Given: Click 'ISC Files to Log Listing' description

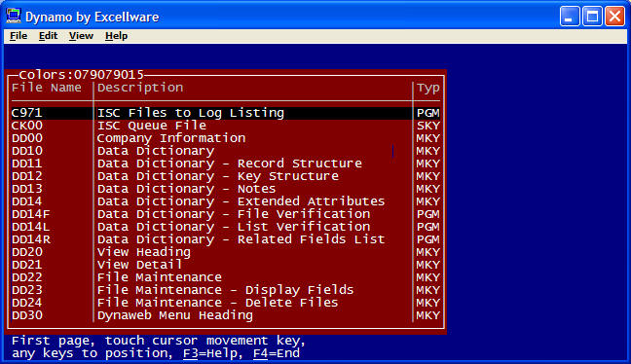Looking at the screenshot, I should point(191,113).
